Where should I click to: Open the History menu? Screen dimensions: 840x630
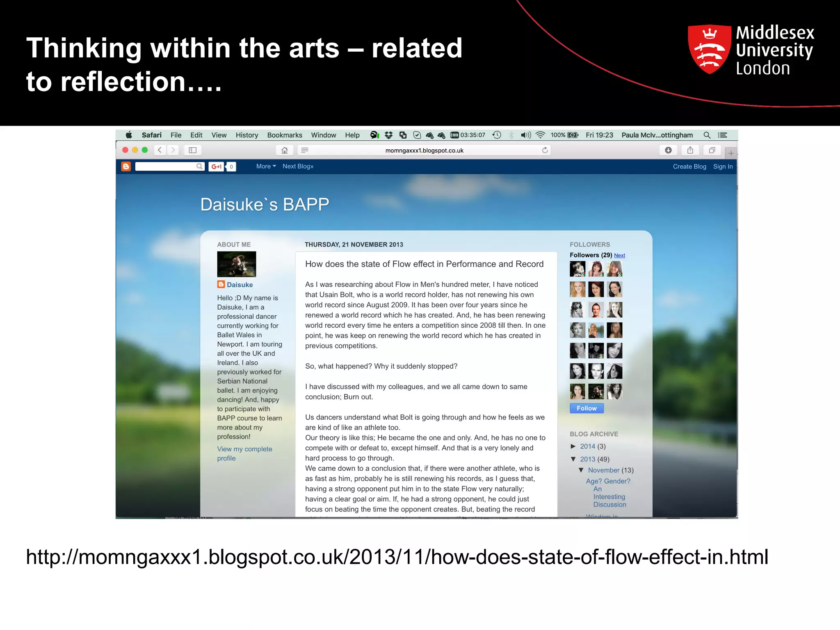tap(247, 135)
